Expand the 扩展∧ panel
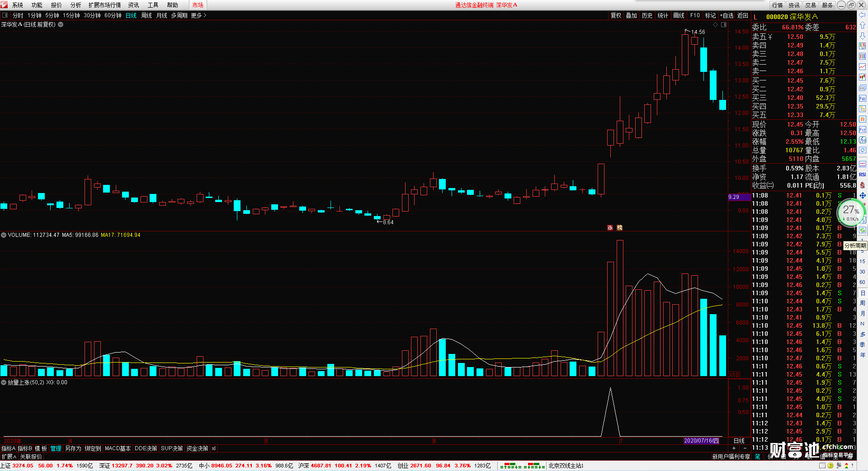Viewport: 868px width, 471px height. pyautogui.click(x=9, y=457)
